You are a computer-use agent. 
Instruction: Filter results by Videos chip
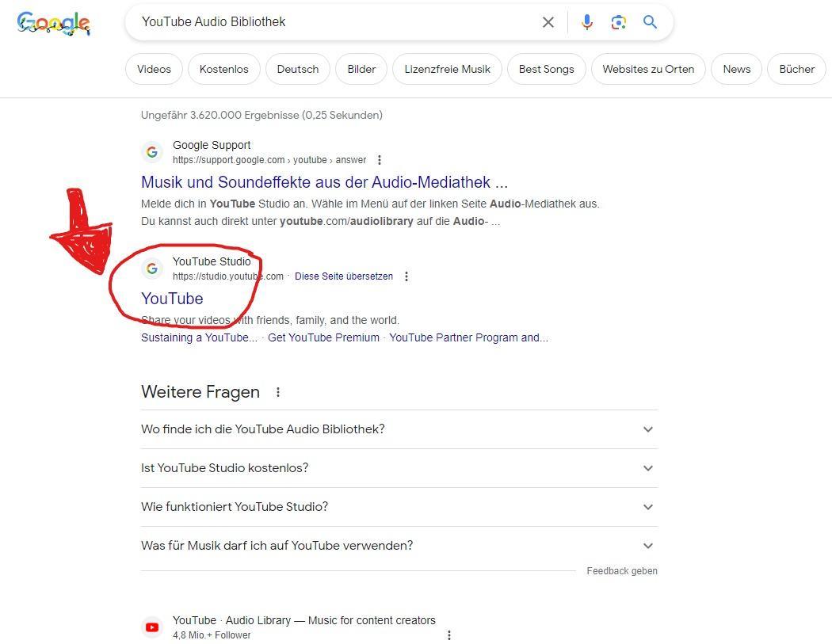(x=154, y=69)
